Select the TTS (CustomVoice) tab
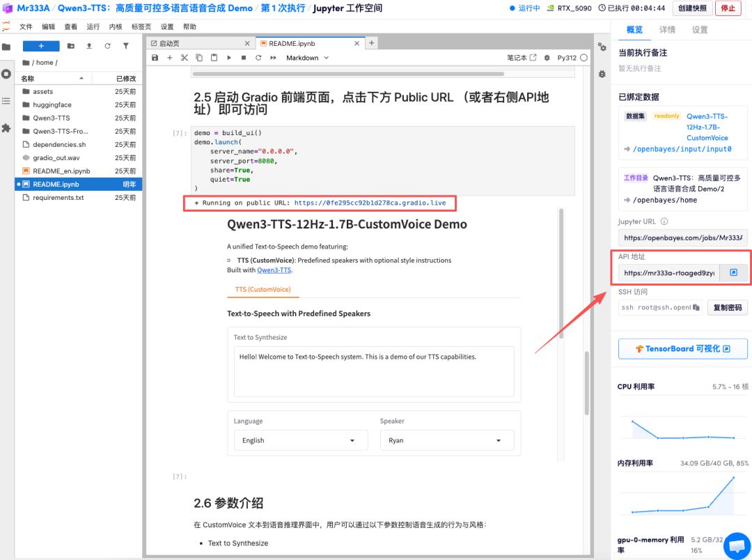Viewport: 752px width, 560px height. [263, 289]
